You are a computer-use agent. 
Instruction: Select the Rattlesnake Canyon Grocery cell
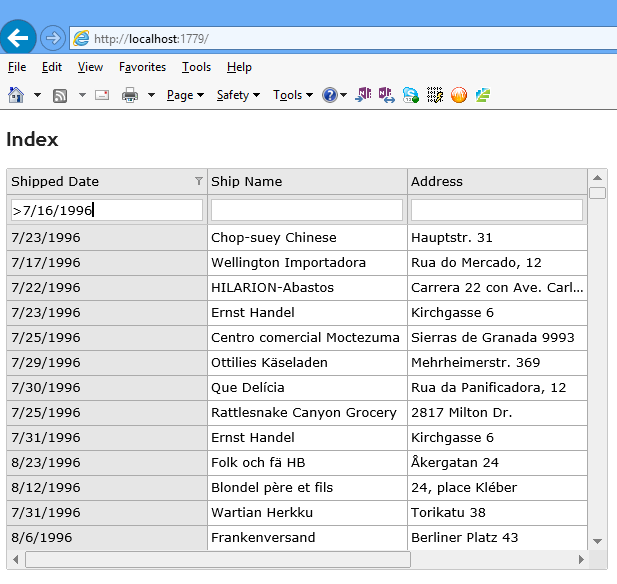point(307,412)
